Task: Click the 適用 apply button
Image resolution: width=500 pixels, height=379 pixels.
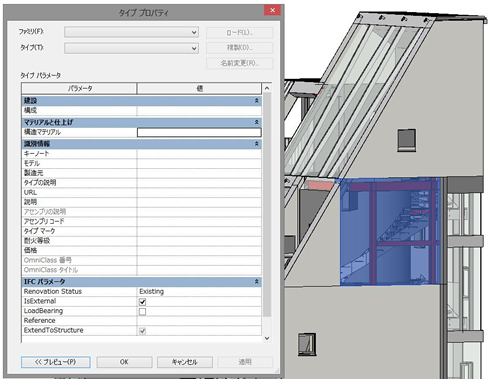Action: (x=245, y=362)
